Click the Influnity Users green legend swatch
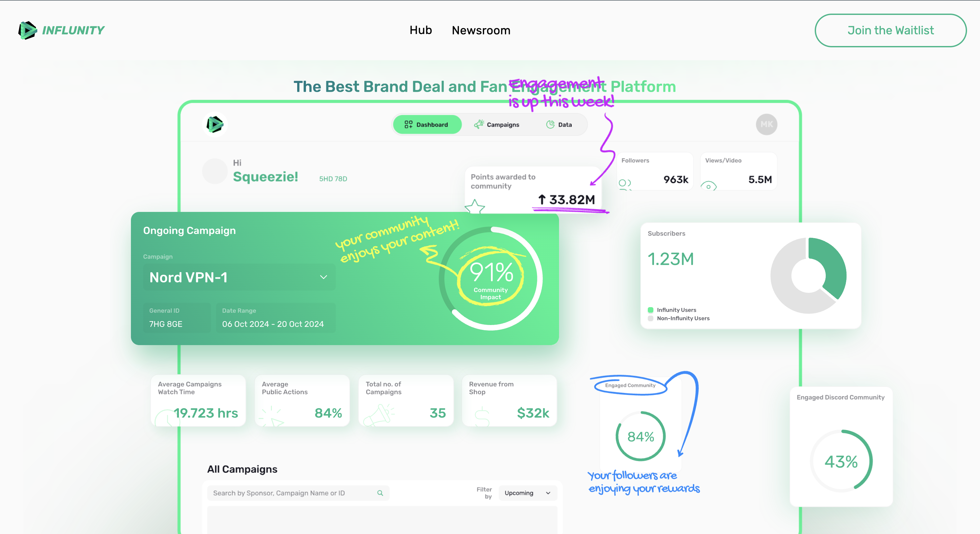980x534 pixels. 650,310
